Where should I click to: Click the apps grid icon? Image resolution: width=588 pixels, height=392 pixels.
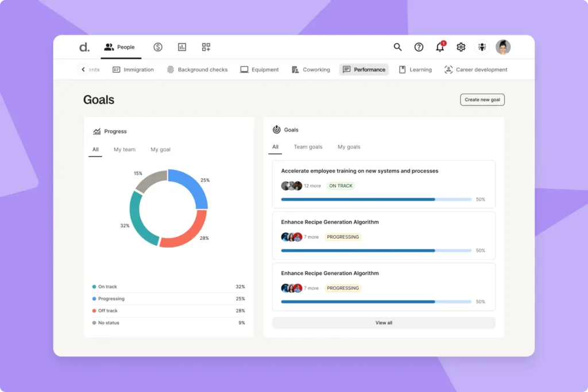[206, 47]
